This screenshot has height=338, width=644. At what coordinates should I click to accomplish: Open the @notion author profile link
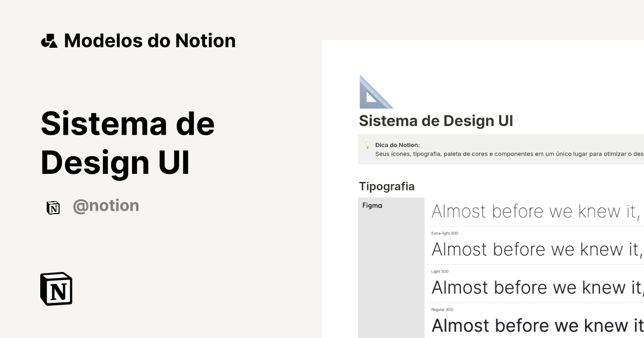point(106,206)
